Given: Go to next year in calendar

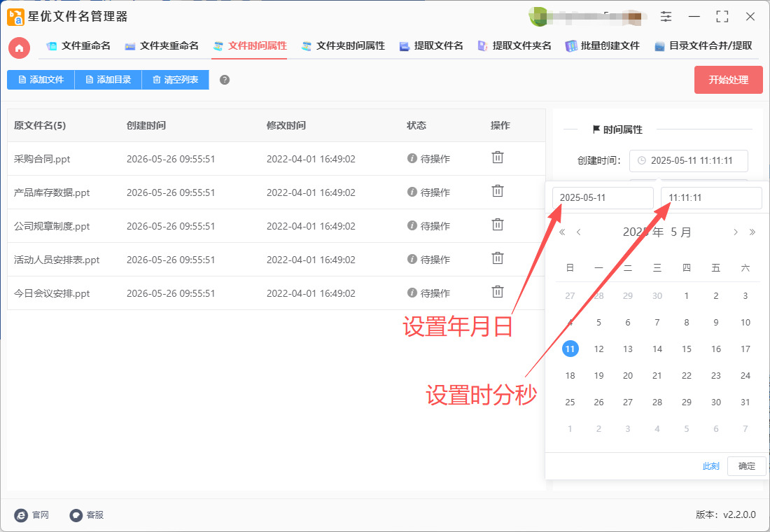Looking at the screenshot, I should [x=752, y=232].
